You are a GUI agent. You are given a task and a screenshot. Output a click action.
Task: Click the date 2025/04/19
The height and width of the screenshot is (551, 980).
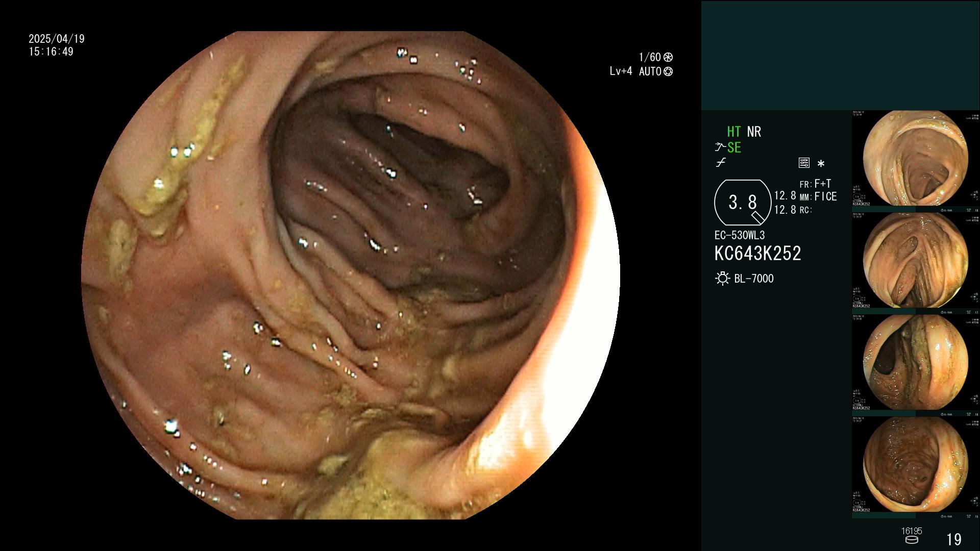pyautogui.click(x=57, y=39)
